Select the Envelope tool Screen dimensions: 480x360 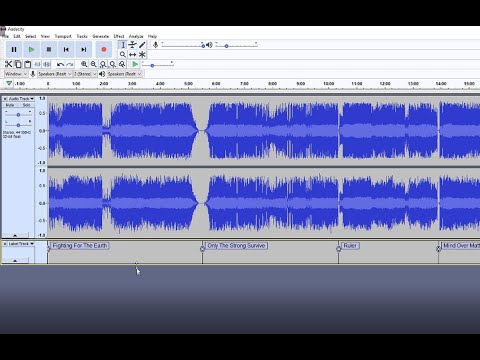[x=132, y=45]
